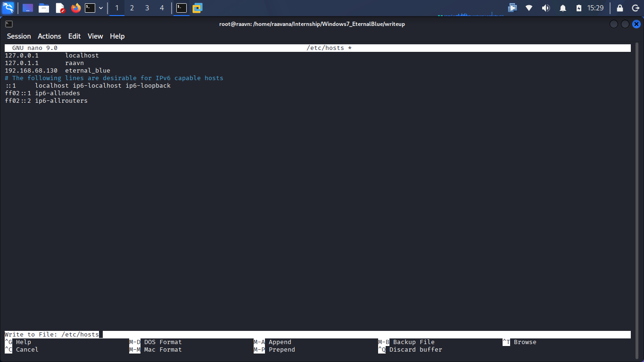Open the file manager from the panel

[x=44, y=8]
